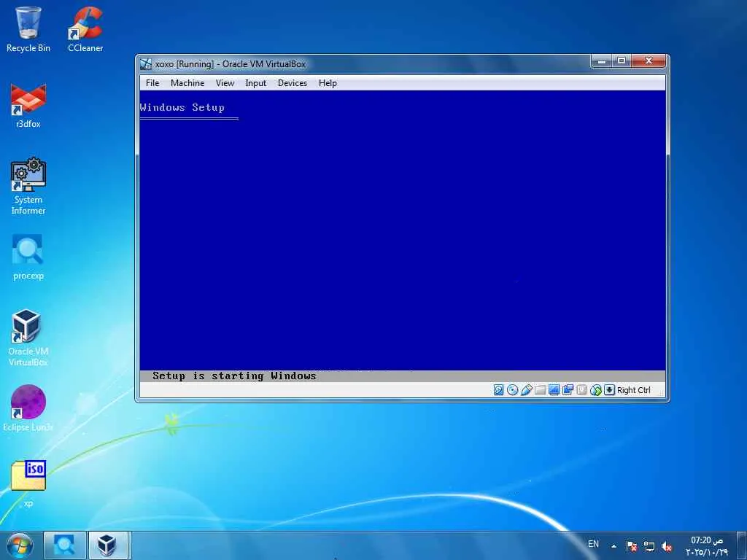
Task: Select the procexp desktop icon
Action: [x=28, y=257]
